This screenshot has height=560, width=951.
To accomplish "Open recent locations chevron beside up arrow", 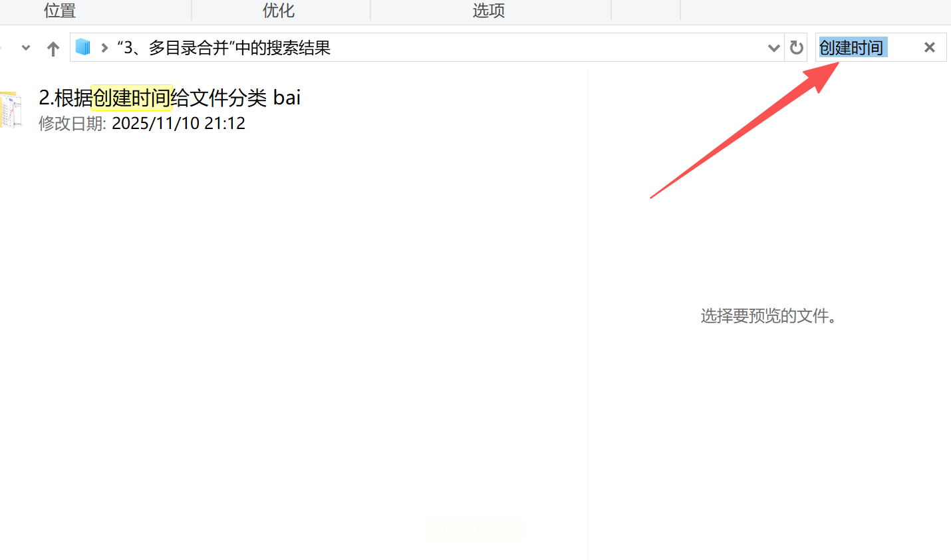I will click(26, 48).
